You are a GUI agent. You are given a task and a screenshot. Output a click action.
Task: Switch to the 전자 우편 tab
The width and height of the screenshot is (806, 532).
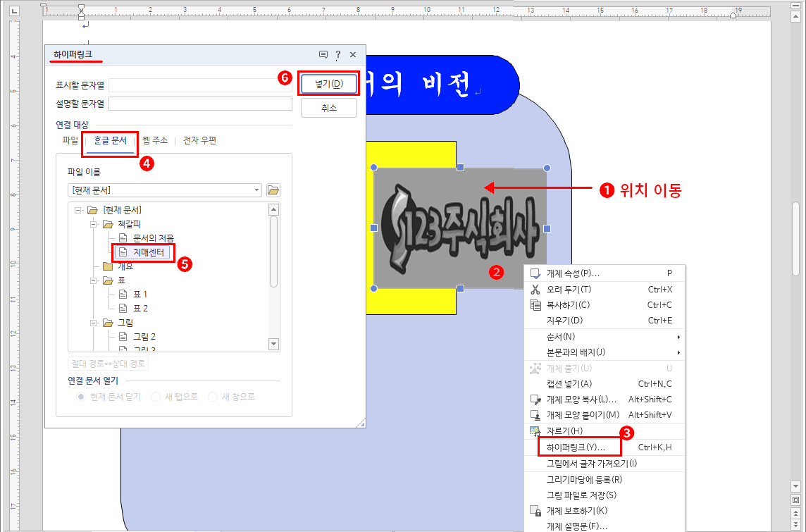[x=199, y=140]
